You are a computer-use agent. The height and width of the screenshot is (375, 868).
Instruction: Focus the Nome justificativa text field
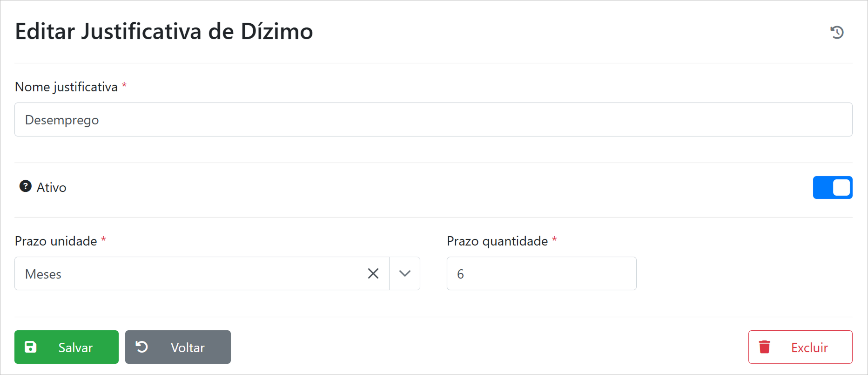click(433, 120)
